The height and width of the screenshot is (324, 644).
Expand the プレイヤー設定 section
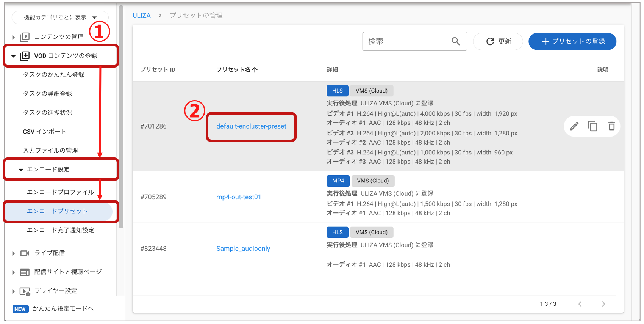pyautogui.click(x=14, y=291)
